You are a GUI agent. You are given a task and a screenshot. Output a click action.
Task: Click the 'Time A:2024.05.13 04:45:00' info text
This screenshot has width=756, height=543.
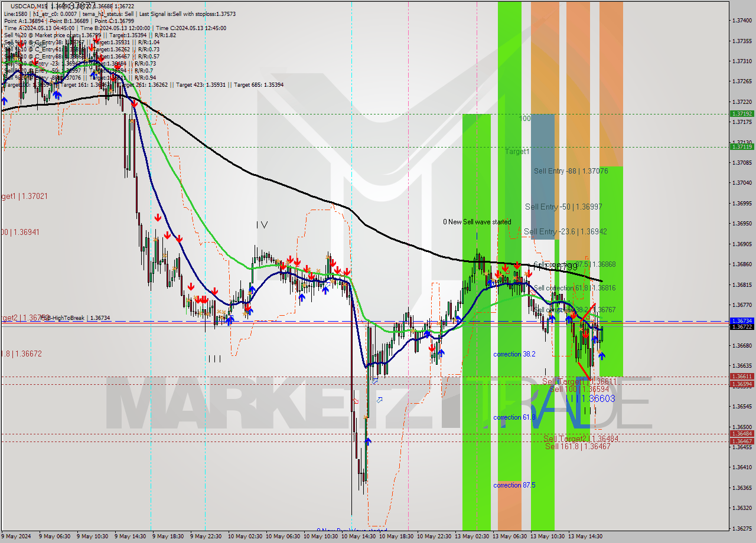coord(39,28)
